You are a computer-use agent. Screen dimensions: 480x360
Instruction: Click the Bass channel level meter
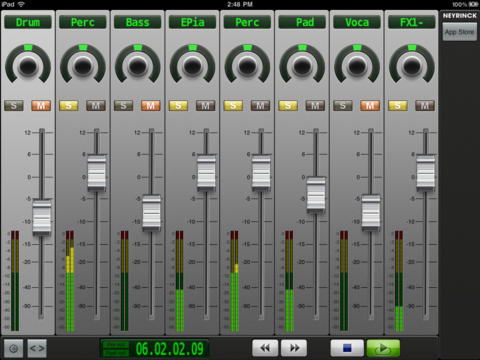tap(125, 281)
